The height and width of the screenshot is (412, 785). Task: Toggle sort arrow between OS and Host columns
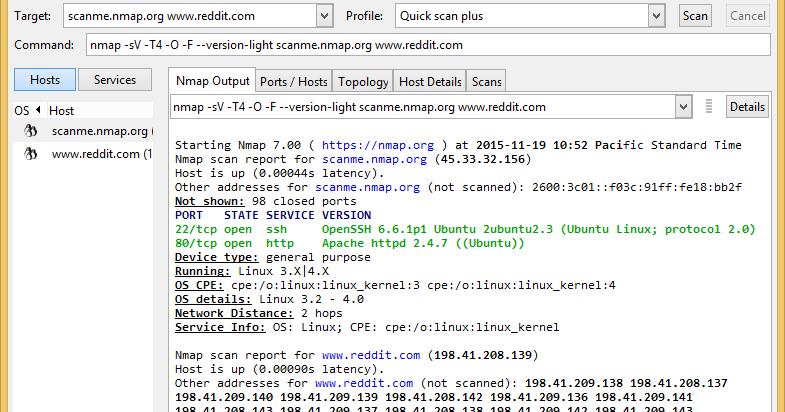(38, 110)
